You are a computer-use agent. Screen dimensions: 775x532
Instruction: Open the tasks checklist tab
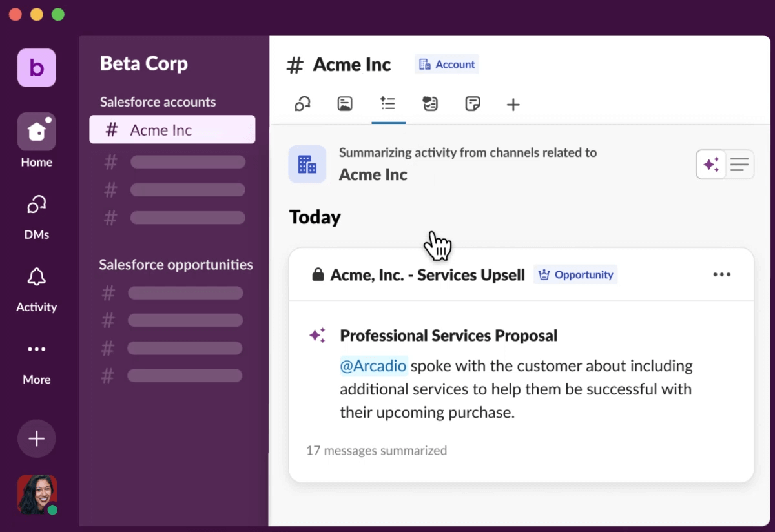430,104
